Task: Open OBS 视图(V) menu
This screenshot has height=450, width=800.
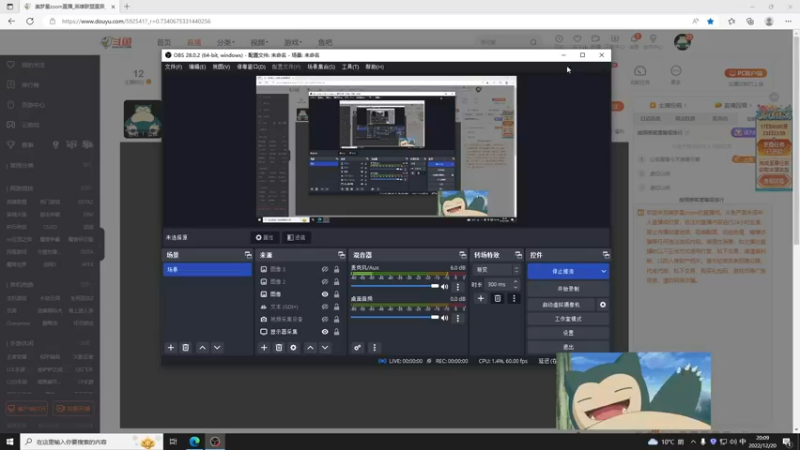Action: [221, 67]
